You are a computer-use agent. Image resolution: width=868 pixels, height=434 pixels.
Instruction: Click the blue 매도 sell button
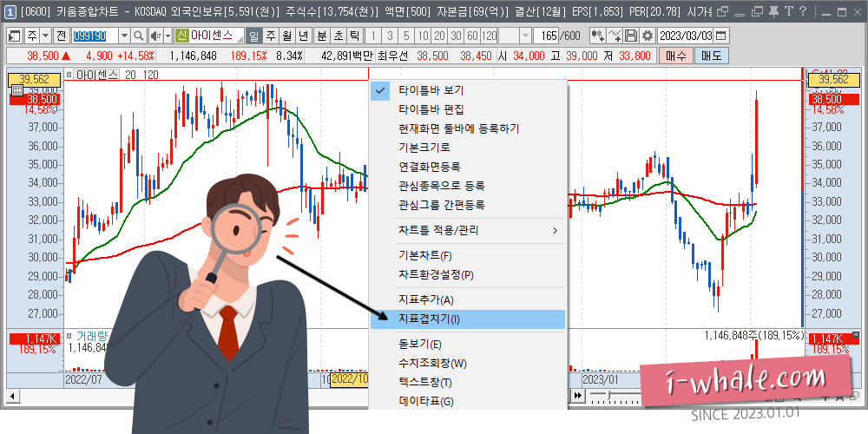coord(712,56)
